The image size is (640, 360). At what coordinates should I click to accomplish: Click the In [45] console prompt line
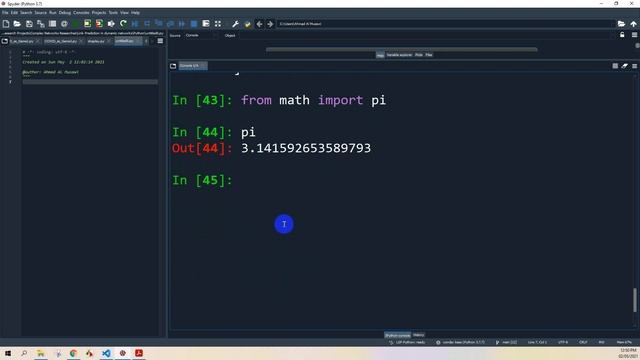202,180
